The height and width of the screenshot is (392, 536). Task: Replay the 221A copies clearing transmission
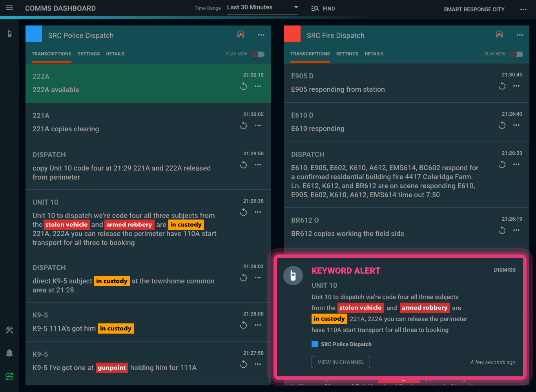pos(244,125)
